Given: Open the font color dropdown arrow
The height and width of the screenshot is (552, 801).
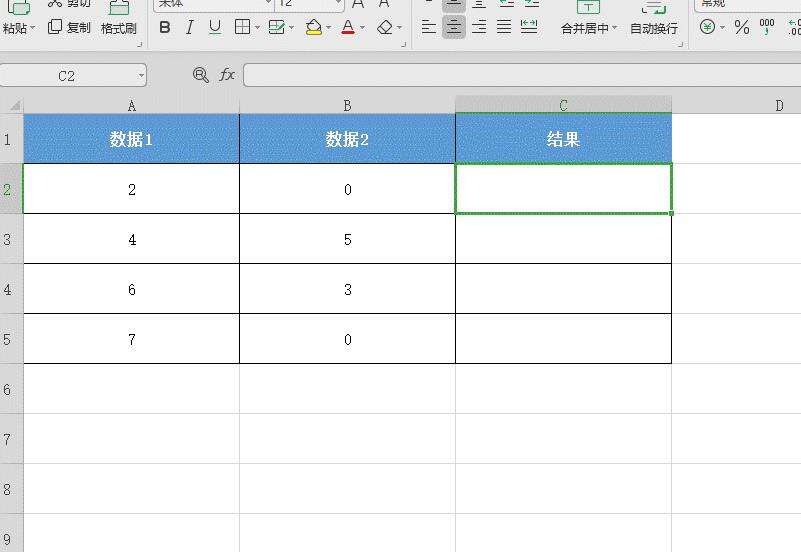Looking at the screenshot, I should click(x=362, y=28).
